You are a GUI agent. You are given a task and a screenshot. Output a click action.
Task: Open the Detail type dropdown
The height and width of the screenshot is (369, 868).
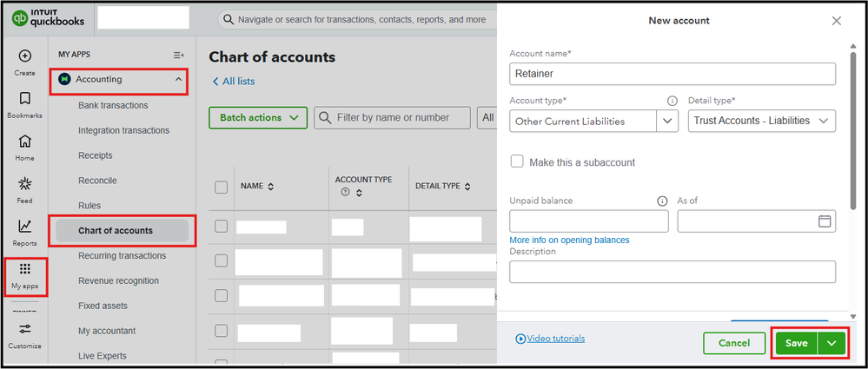click(761, 122)
